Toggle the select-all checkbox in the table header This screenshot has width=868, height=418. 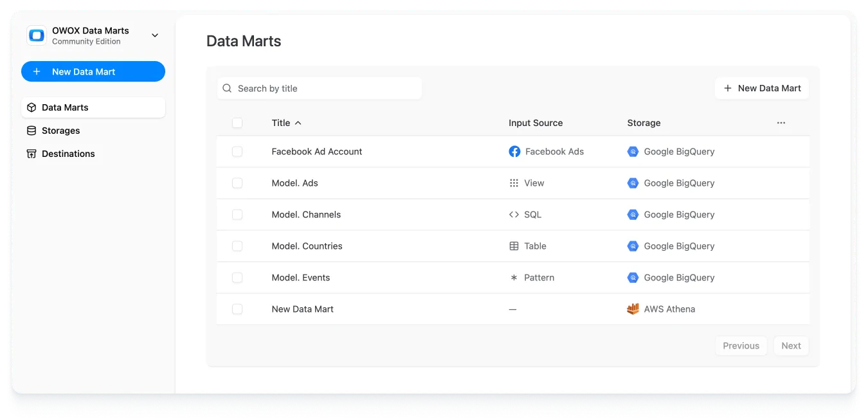click(x=237, y=122)
